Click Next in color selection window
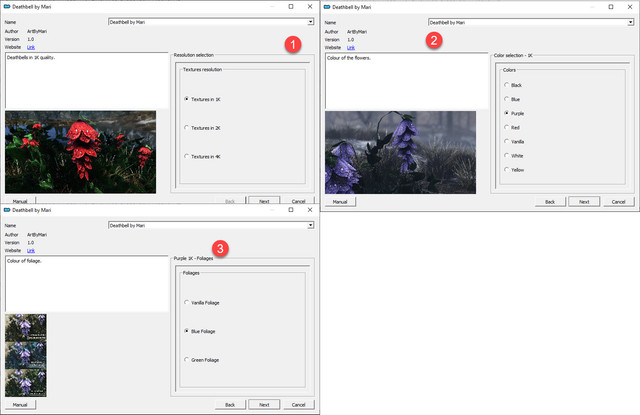The image size is (640, 415). tap(584, 202)
